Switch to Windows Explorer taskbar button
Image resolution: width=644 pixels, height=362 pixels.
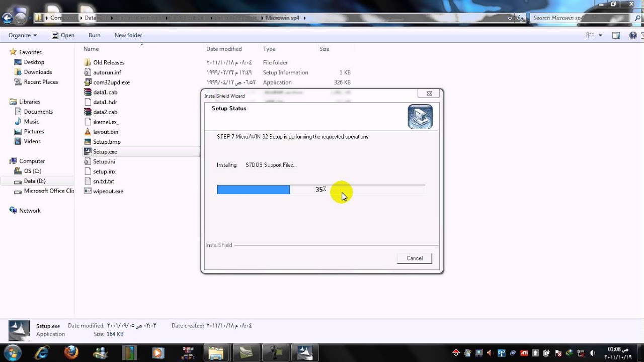click(x=216, y=352)
